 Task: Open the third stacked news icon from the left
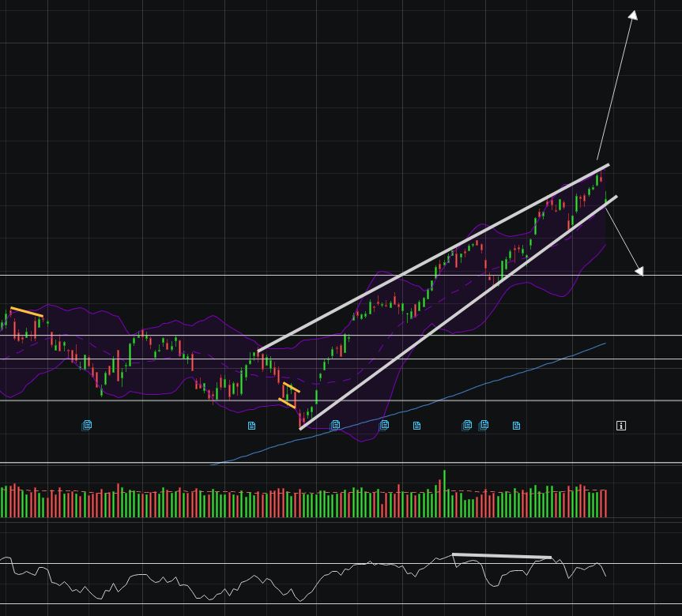pos(384,425)
